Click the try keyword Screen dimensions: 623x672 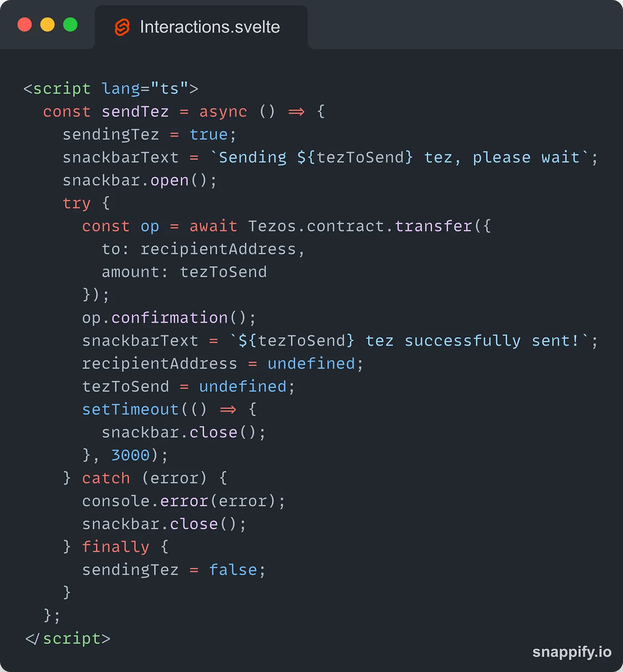[77, 203]
